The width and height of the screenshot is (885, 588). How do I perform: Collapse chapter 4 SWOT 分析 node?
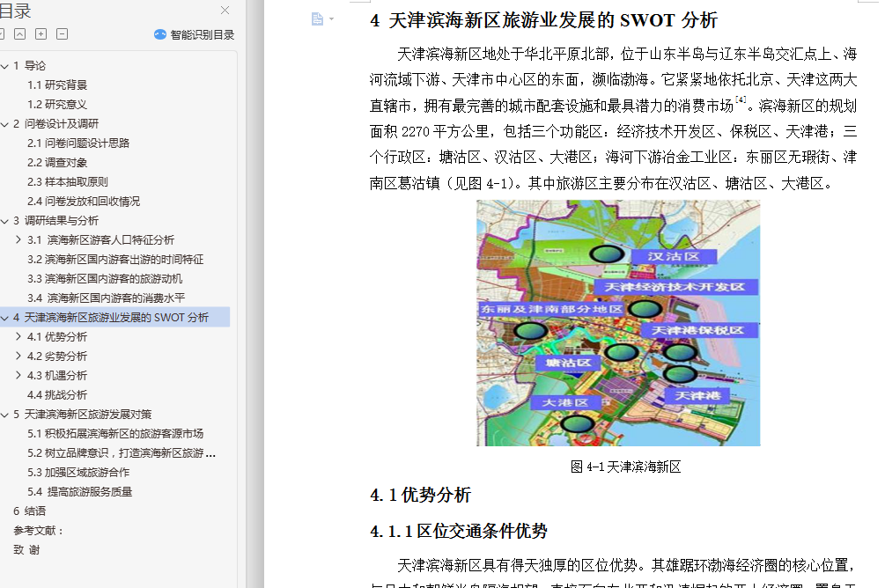pyautogui.click(x=4, y=318)
